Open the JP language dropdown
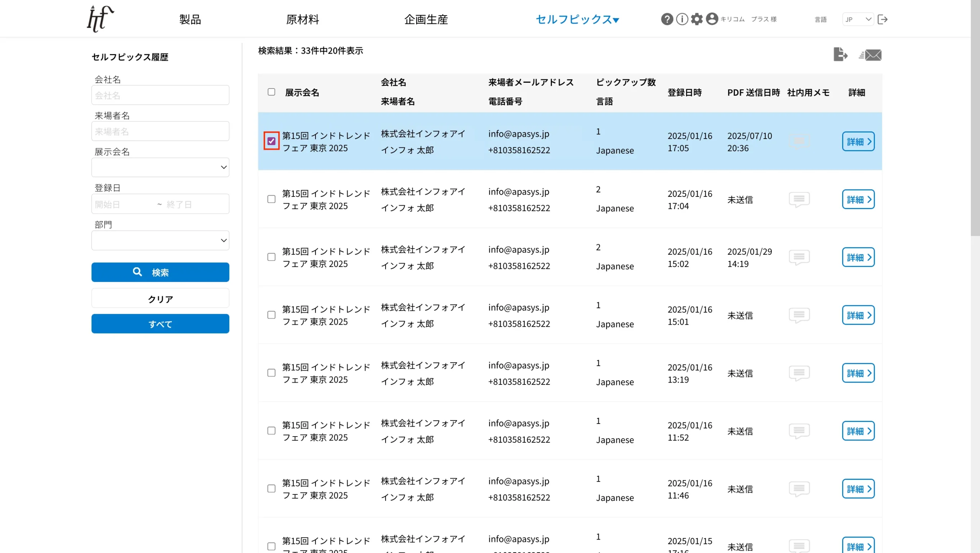 pyautogui.click(x=858, y=19)
